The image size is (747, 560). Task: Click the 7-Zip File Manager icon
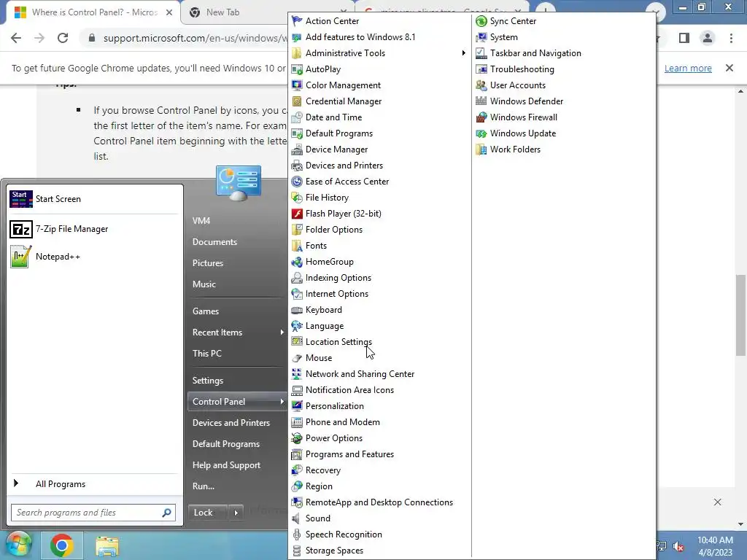coord(21,230)
